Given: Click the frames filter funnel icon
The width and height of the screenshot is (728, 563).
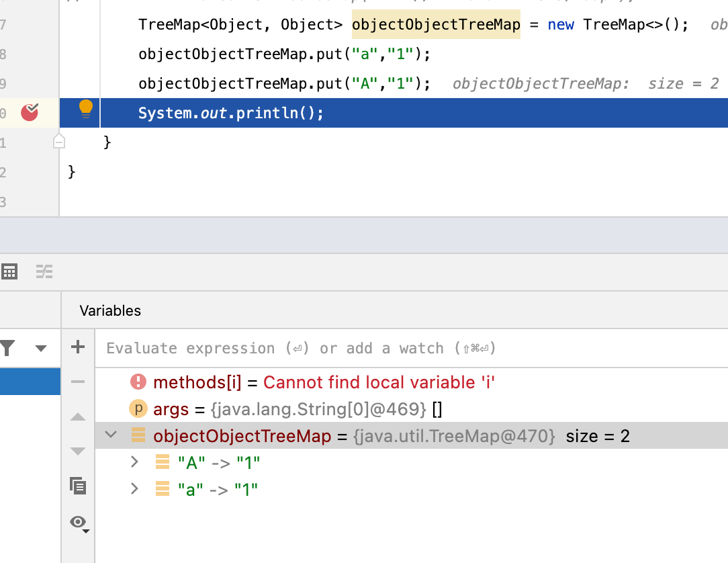Looking at the screenshot, I should 8,348.
